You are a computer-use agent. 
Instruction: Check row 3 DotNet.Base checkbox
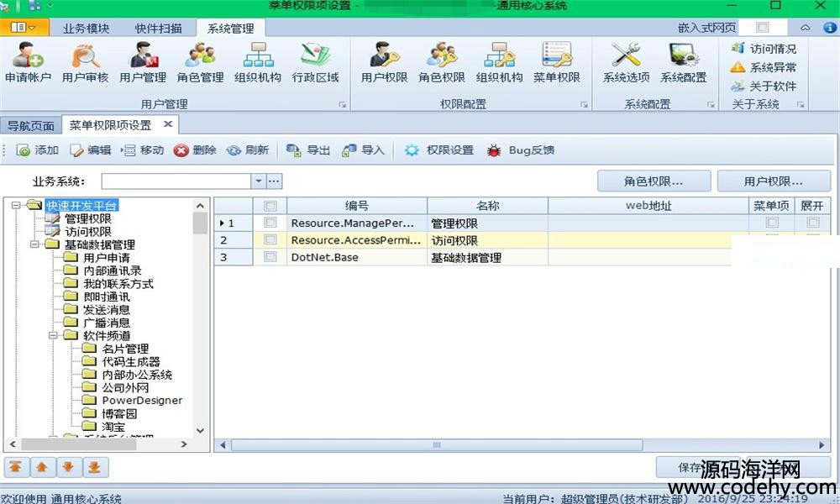[x=270, y=257]
